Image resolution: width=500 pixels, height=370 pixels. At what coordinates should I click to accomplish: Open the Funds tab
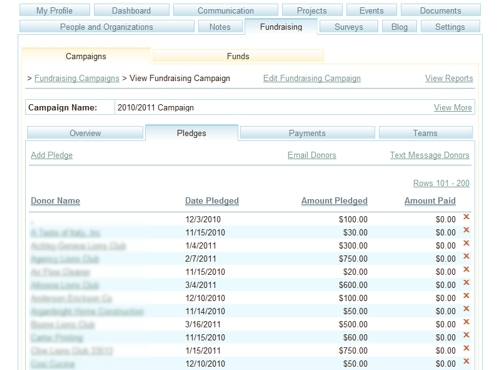pos(238,56)
